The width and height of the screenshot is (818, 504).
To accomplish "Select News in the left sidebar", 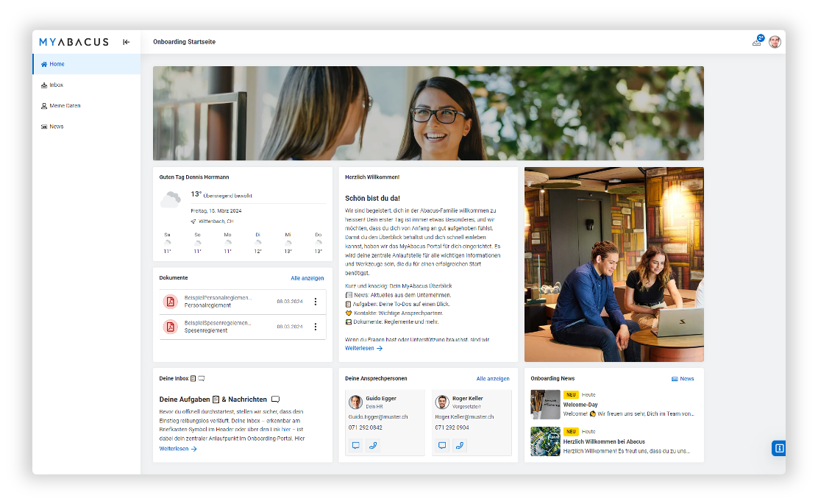I will click(56, 127).
